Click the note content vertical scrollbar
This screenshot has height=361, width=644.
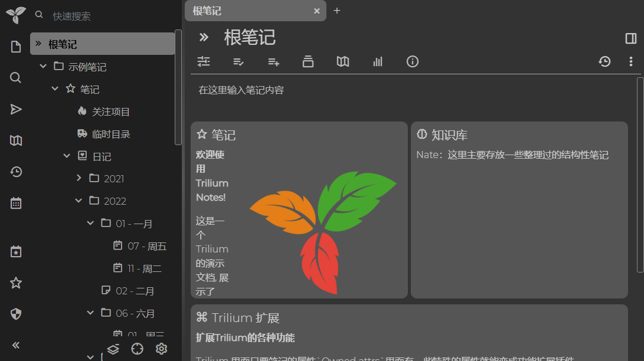[640, 175]
